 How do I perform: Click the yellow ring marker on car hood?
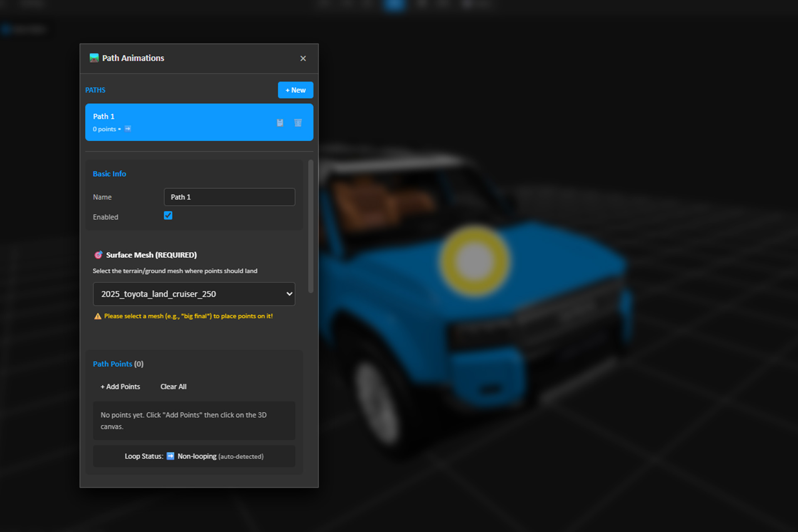(474, 261)
